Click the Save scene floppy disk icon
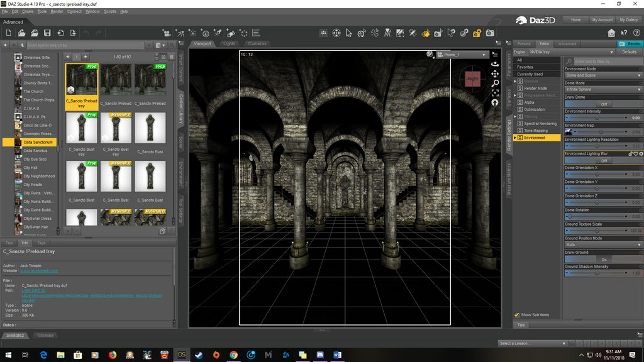 47,33
